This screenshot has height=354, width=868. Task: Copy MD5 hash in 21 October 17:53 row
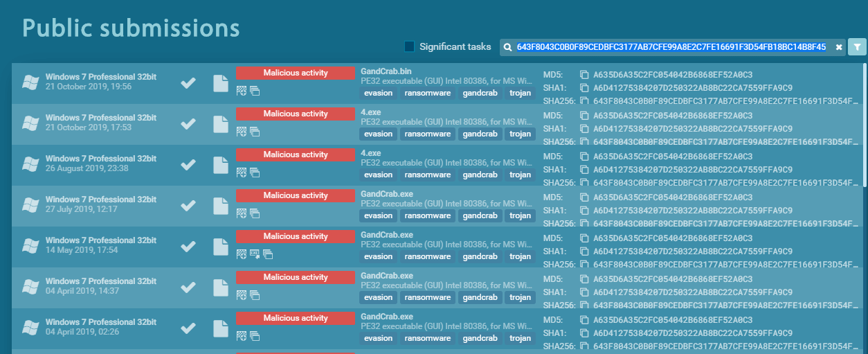(x=584, y=116)
